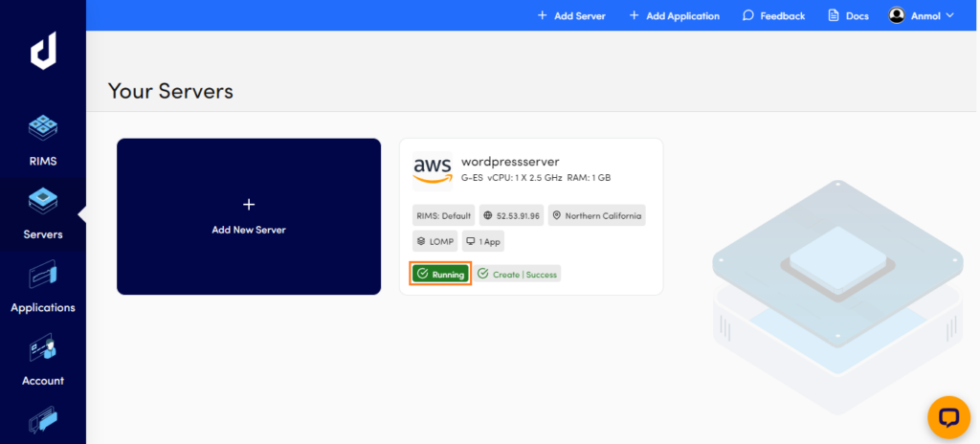Image resolution: width=980 pixels, height=444 pixels.
Task: Click the 1 App tag
Action: 483,241
